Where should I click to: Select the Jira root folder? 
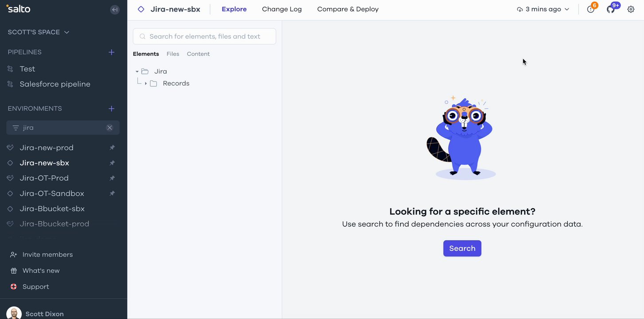point(160,71)
